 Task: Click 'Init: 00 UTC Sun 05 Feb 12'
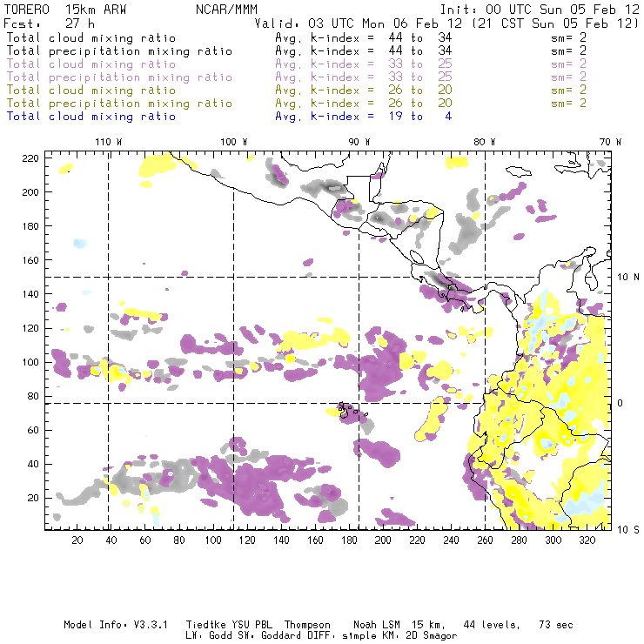tap(540, 10)
